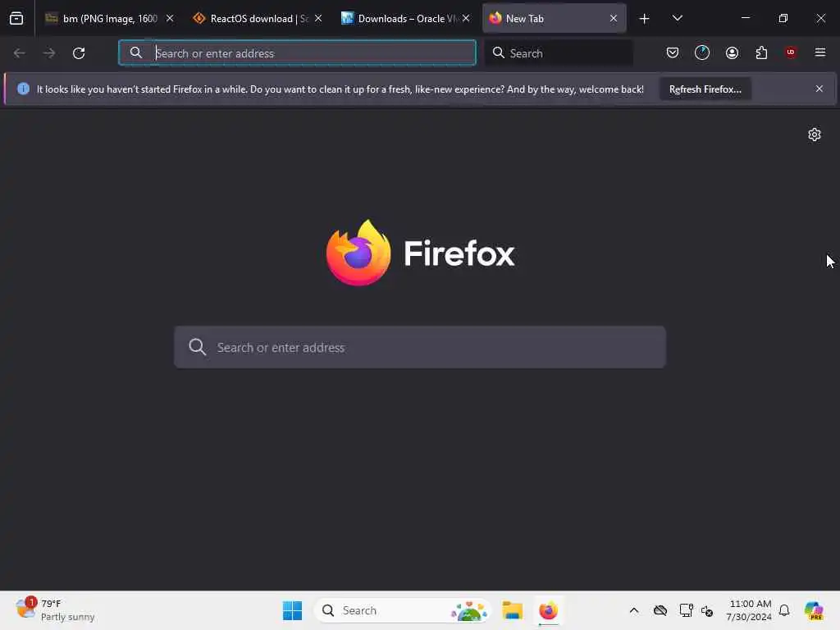This screenshot has height=630, width=840.
Task: Close the New Tab tab
Action: pyautogui.click(x=614, y=18)
